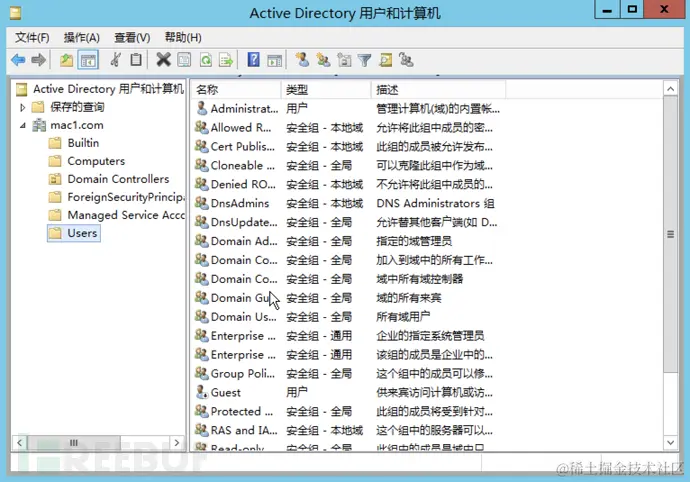Open the properties toolbar icon
This screenshot has width=690, height=482.
(184, 59)
